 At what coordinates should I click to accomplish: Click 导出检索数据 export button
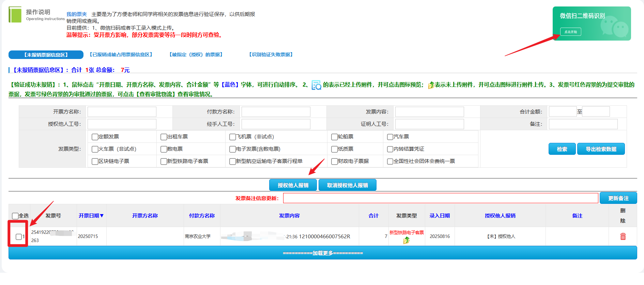pos(601,149)
